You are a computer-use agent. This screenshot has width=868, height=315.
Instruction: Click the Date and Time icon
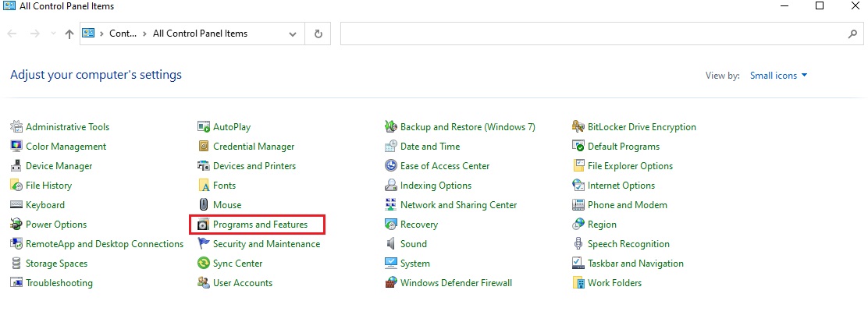point(391,147)
